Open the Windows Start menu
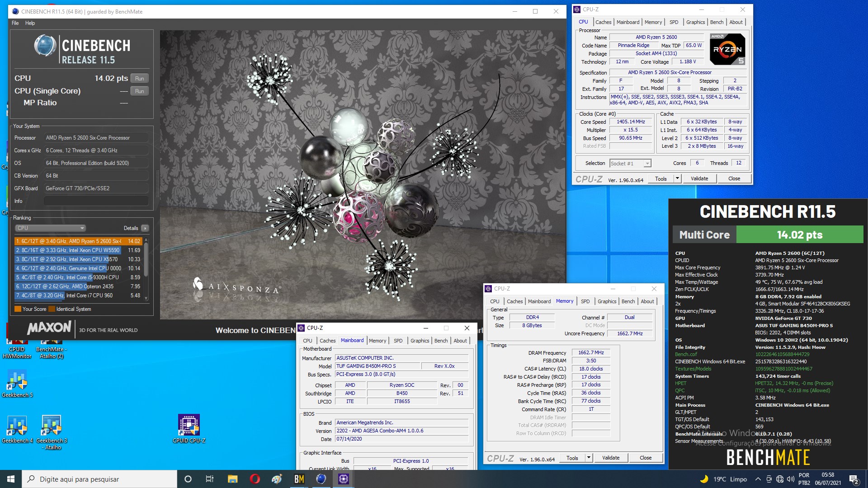Screen dimensions: 868x488 tap(11, 479)
